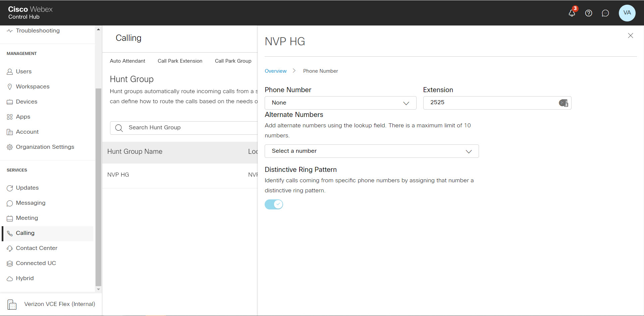Image resolution: width=644 pixels, height=316 pixels.
Task: Switch to the Call Park Group tab
Action: click(233, 61)
